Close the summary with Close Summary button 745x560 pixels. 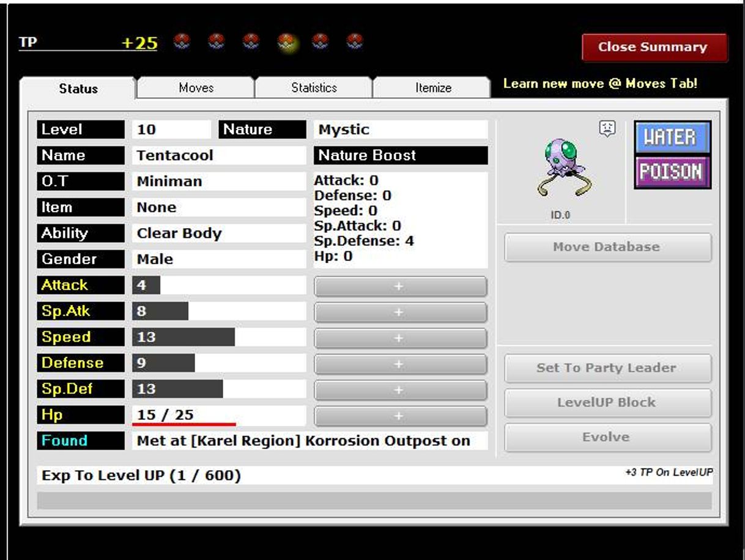[x=654, y=47]
